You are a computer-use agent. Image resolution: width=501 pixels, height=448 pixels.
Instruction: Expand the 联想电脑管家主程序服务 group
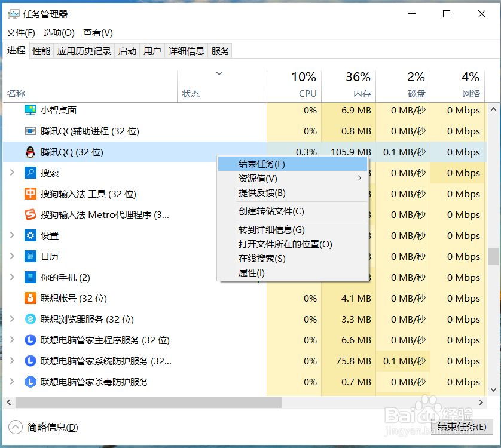(x=12, y=340)
